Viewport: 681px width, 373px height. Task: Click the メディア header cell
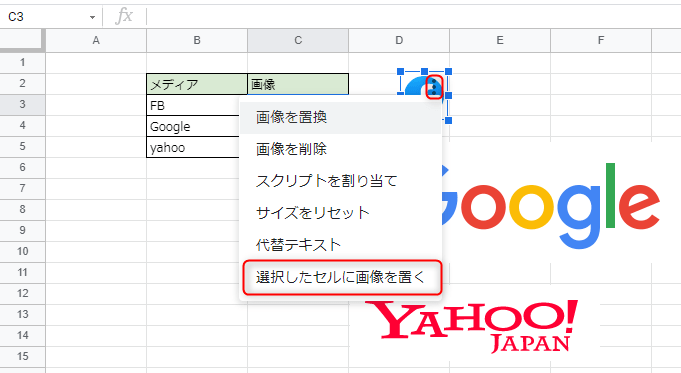click(x=197, y=84)
